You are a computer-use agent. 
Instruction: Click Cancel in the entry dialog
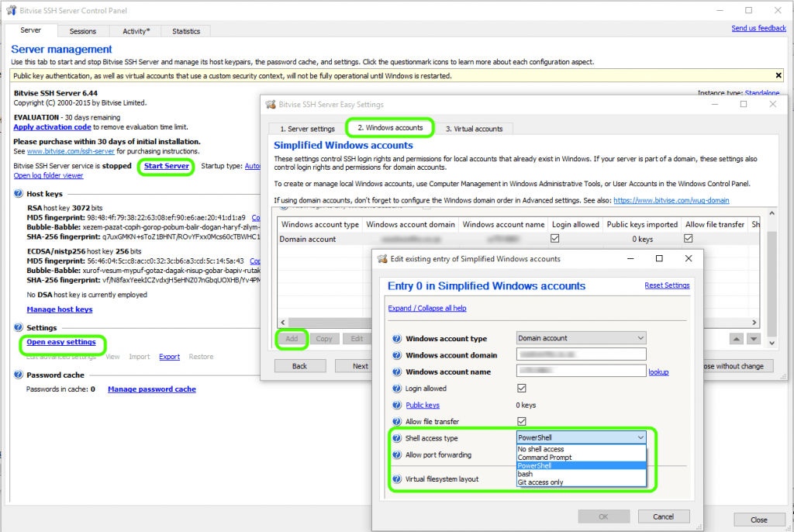[x=664, y=516]
